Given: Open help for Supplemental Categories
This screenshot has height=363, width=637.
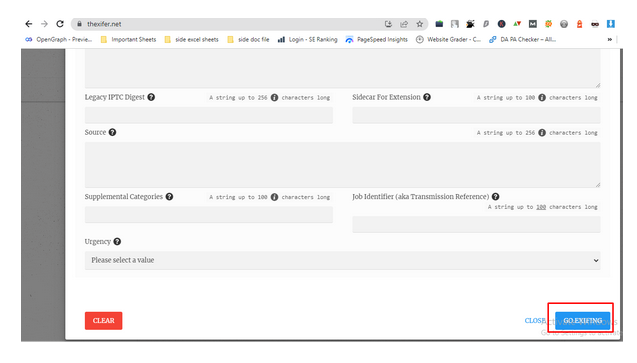Looking at the screenshot, I should point(169,197).
